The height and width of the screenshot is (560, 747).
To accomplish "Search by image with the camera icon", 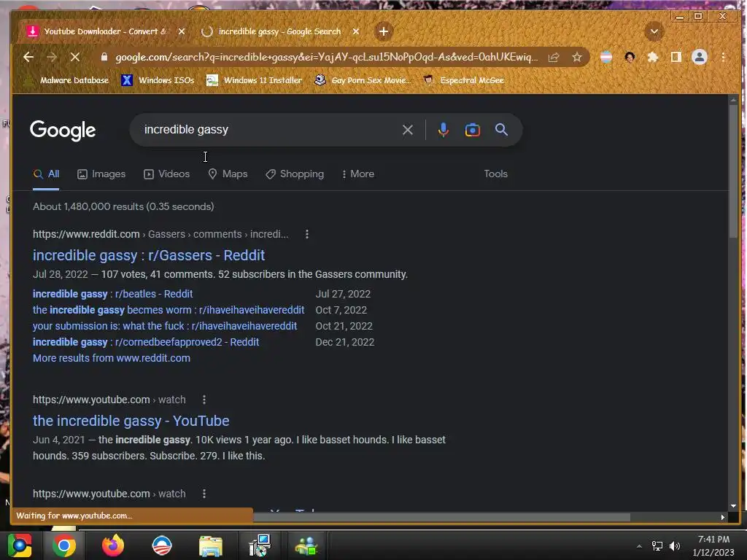I will (x=472, y=130).
